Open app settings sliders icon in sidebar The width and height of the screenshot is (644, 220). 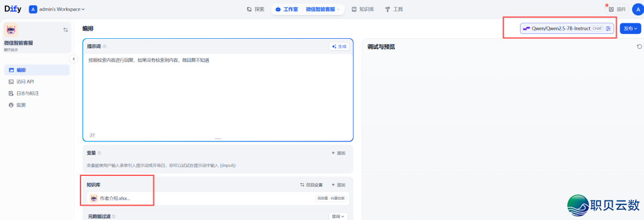[66, 30]
